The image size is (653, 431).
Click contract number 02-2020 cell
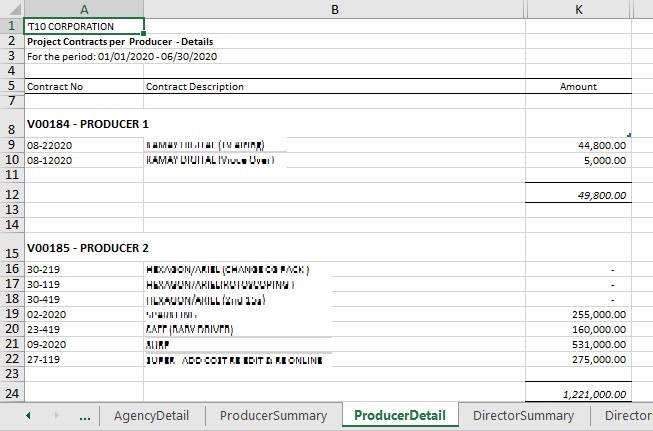[x=84, y=313]
